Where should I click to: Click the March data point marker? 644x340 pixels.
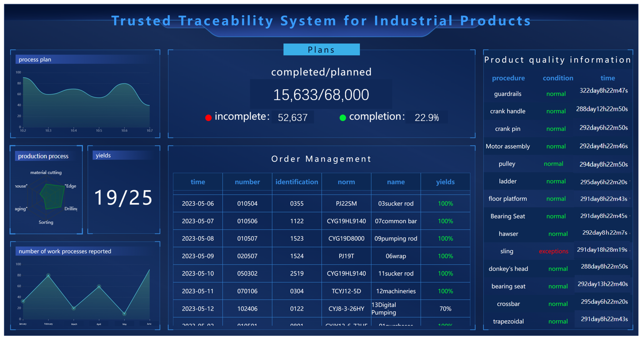click(74, 308)
